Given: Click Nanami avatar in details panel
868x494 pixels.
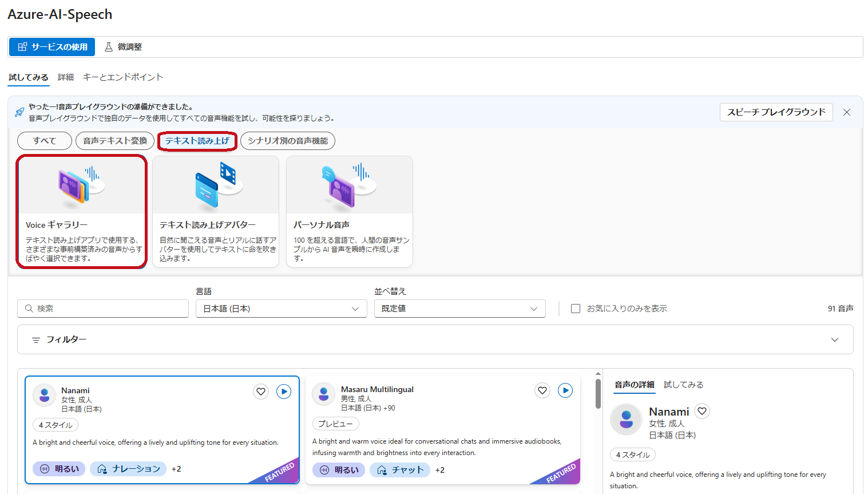Looking at the screenshot, I should pyautogui.click(x=626, y=419).
